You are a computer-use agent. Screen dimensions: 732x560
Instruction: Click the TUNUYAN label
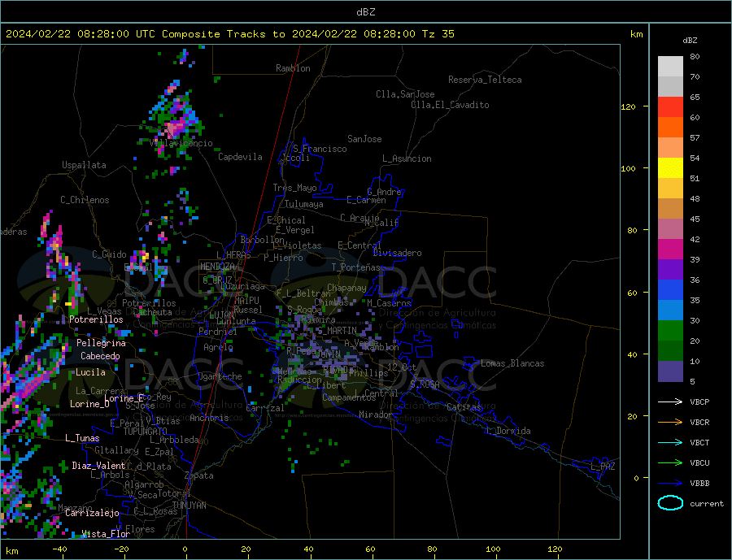click(189, 506)
